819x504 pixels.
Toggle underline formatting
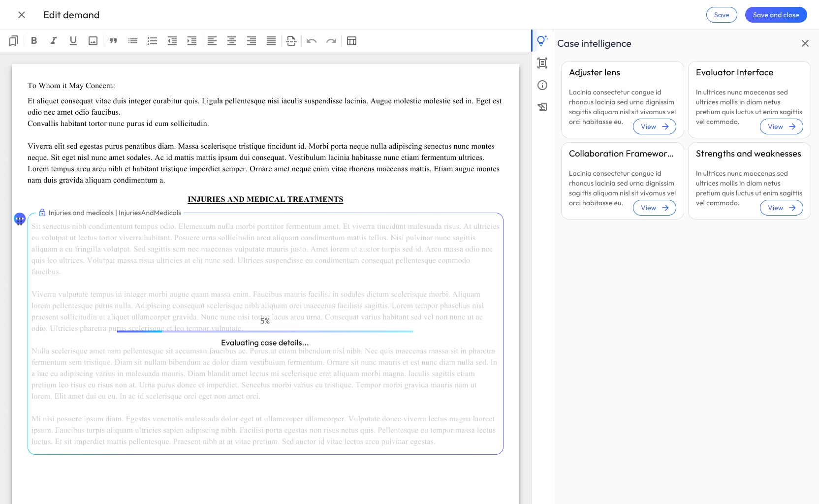(x=73, y=41)
